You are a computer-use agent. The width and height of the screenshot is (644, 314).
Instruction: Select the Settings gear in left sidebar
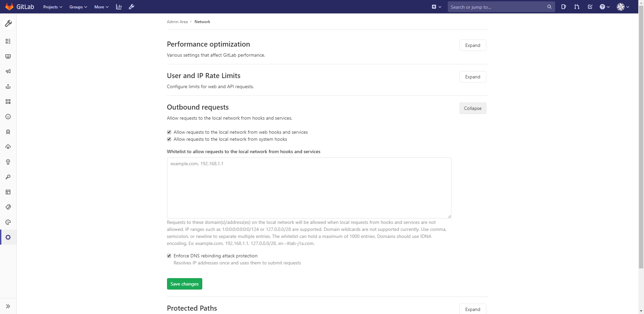tap(8, 237)
